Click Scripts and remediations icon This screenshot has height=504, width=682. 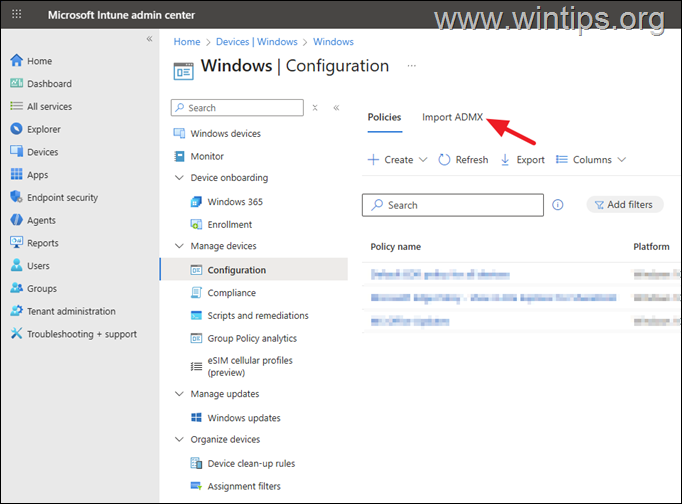[x=196, y=315]
